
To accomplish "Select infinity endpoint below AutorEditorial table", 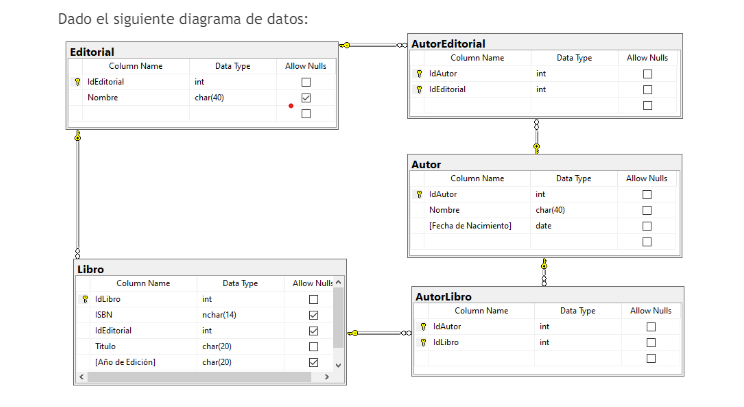I will coord(537,125).
